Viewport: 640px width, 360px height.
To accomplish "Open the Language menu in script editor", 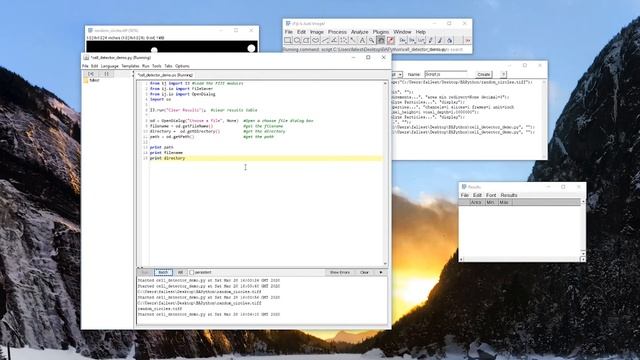I will [x=109, y=66].
